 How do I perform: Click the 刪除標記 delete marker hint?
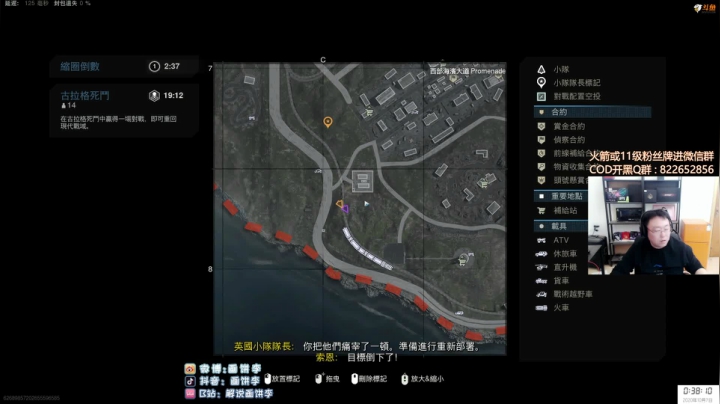click(x=369, y=379)
